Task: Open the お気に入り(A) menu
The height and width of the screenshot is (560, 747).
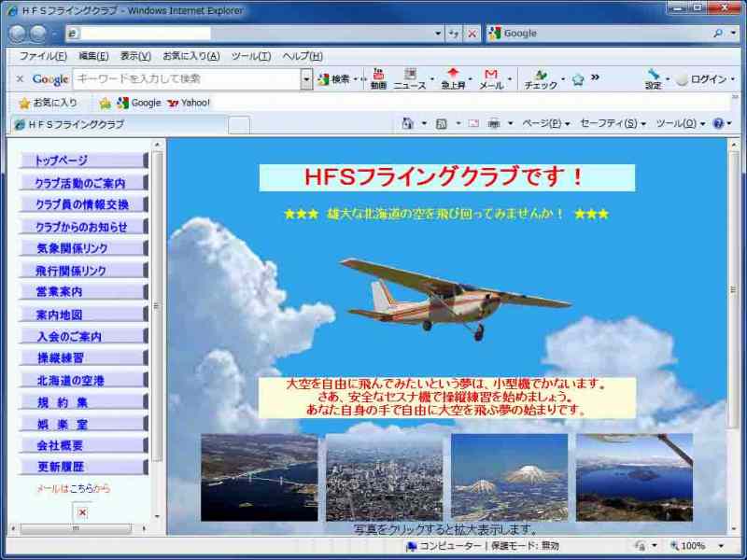Action: point(190,56)
